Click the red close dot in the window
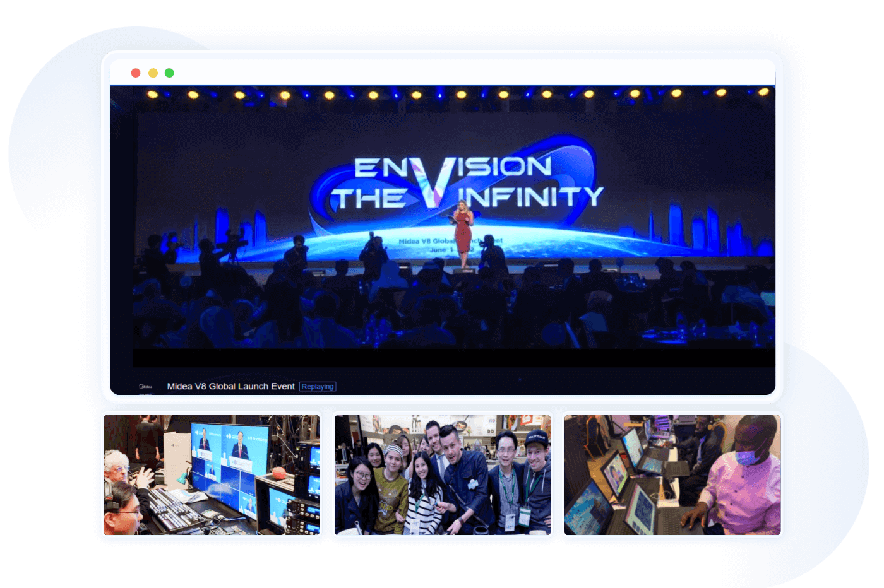The image size is (884, 588). pyautogui.click(x=135, y=73)
